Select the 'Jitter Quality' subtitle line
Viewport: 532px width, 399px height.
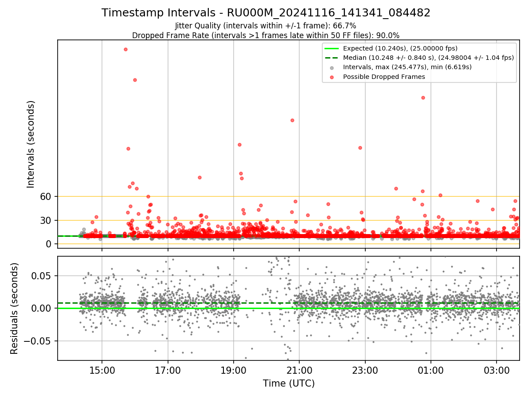(266, 26)
